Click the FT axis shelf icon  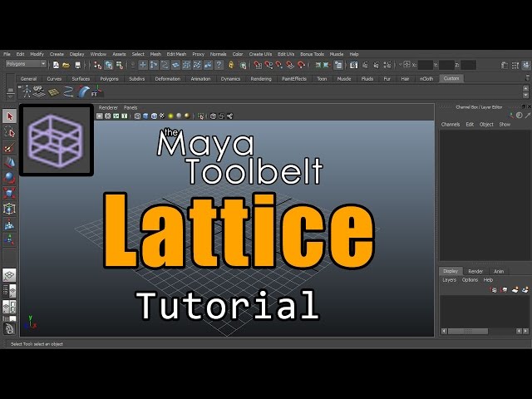96,91
